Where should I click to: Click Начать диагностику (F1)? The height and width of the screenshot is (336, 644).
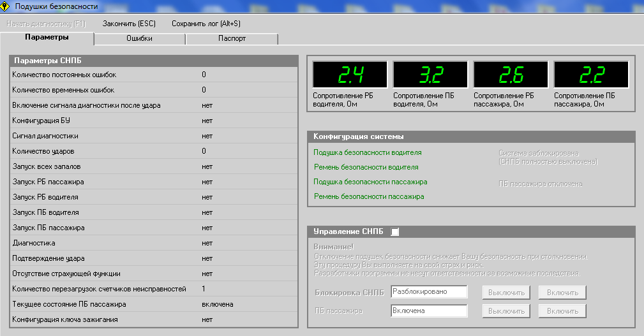[46, 24]
